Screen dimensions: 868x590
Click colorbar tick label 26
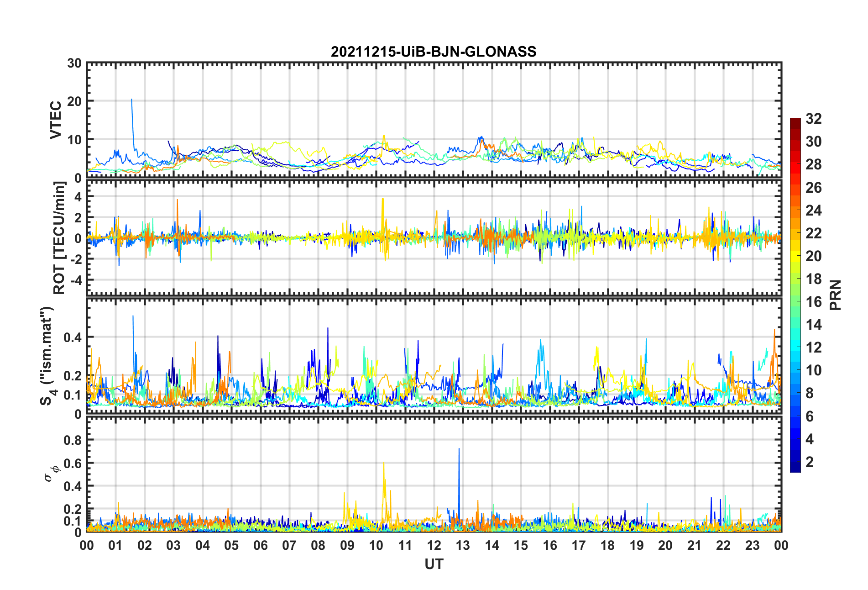pos(813,187)
